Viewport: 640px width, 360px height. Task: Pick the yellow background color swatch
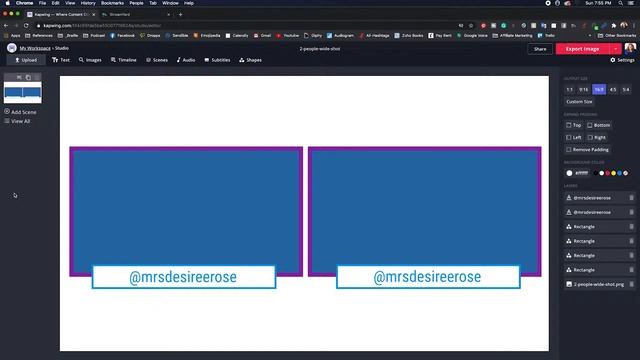coord(613,173)
